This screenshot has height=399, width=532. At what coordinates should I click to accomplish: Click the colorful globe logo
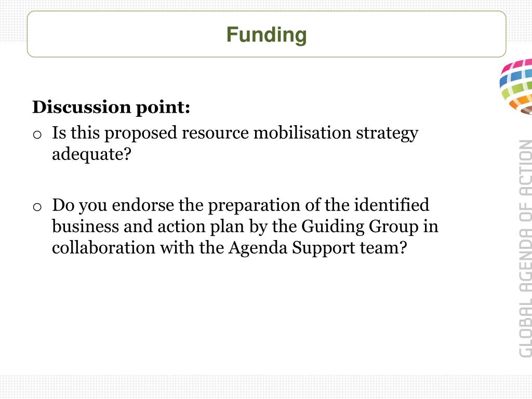tap(516, 87)
